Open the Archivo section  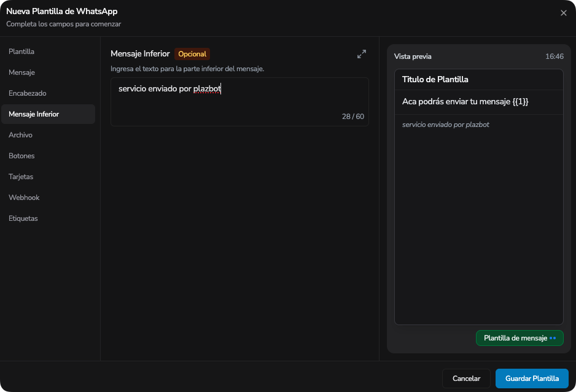tap(48, 135)
